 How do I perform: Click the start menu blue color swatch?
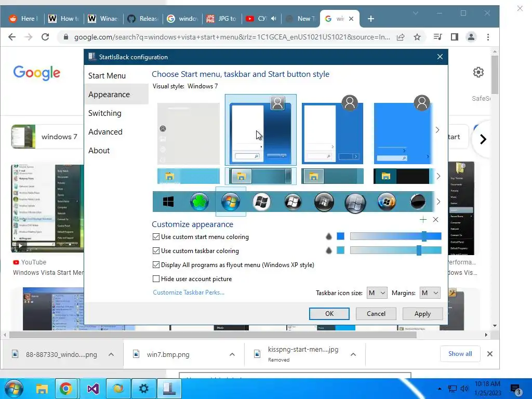point(341,236)
